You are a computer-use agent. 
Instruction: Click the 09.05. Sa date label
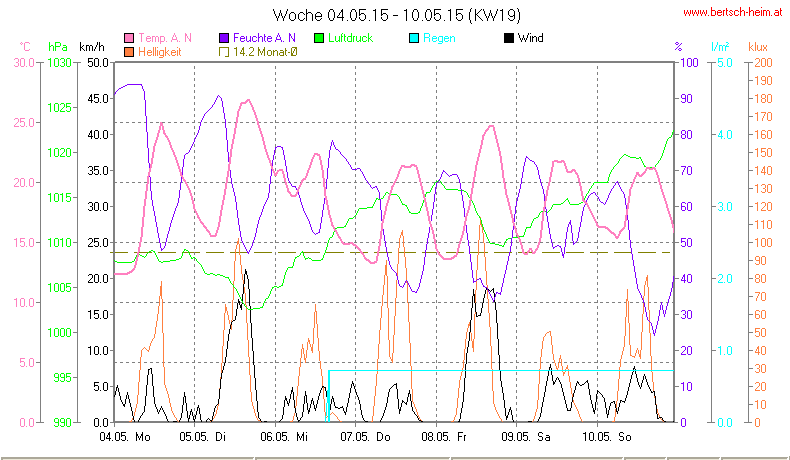(x=526, y=437)
